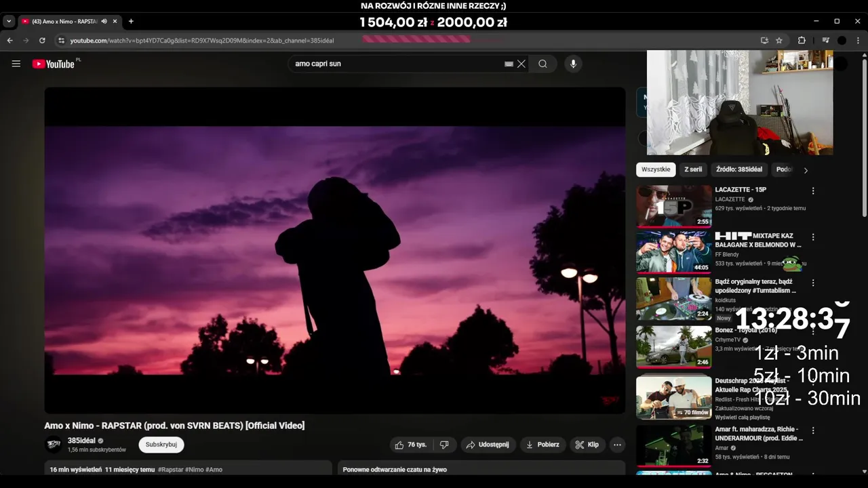Click the browser address bar URL
The width and height of the screenshot is (868, 488).
[x=202, y=41]
